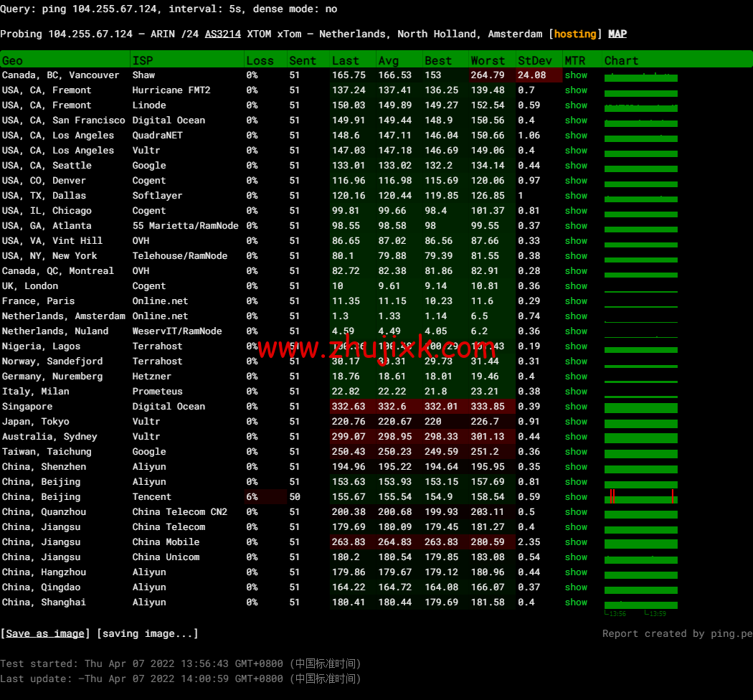Click the ISP column header
The height and width of the screenshot is (700, 753).
[143, 61]
